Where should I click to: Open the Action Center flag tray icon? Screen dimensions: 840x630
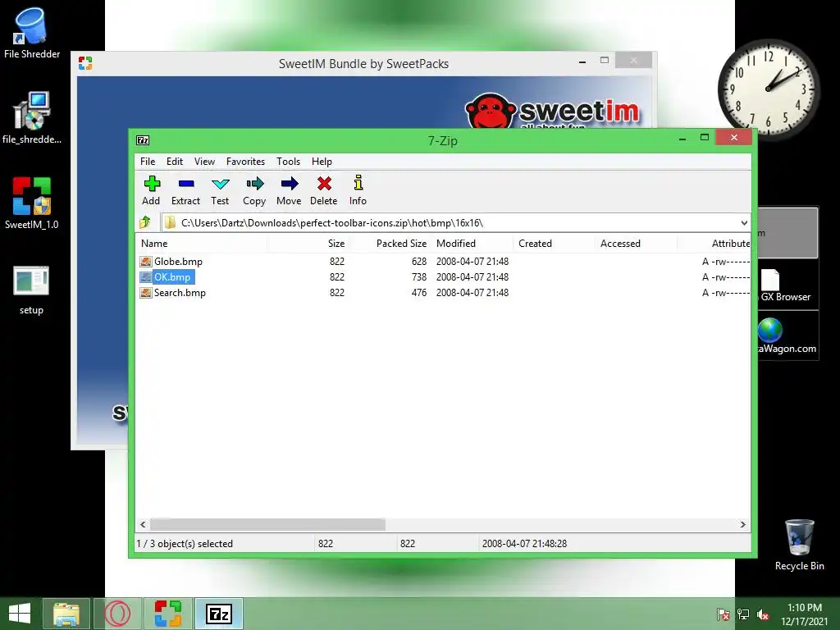pyautogui.click(x=724, y=614)
